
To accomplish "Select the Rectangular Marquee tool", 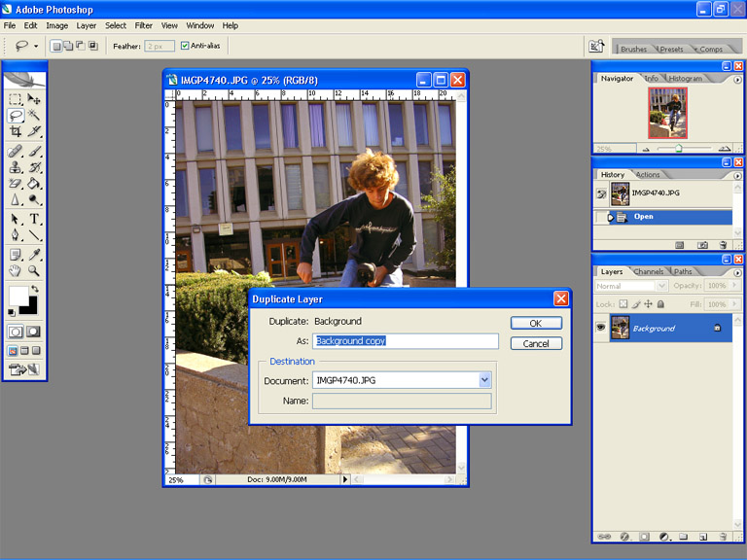I will point(16,99).
